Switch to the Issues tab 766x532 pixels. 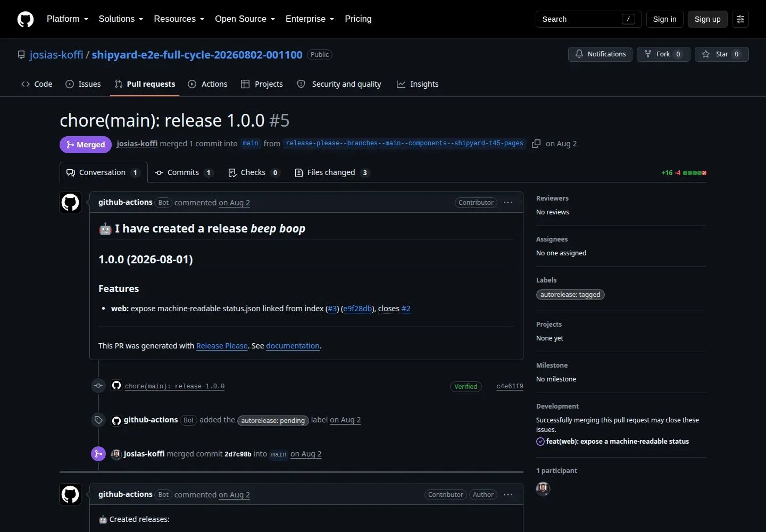coord(83,84)
